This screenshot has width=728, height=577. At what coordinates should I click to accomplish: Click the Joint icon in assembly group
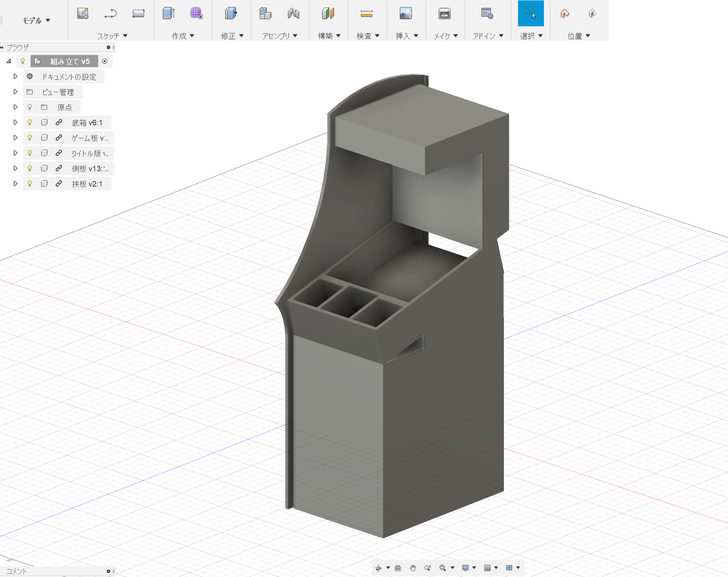point(293,14)
